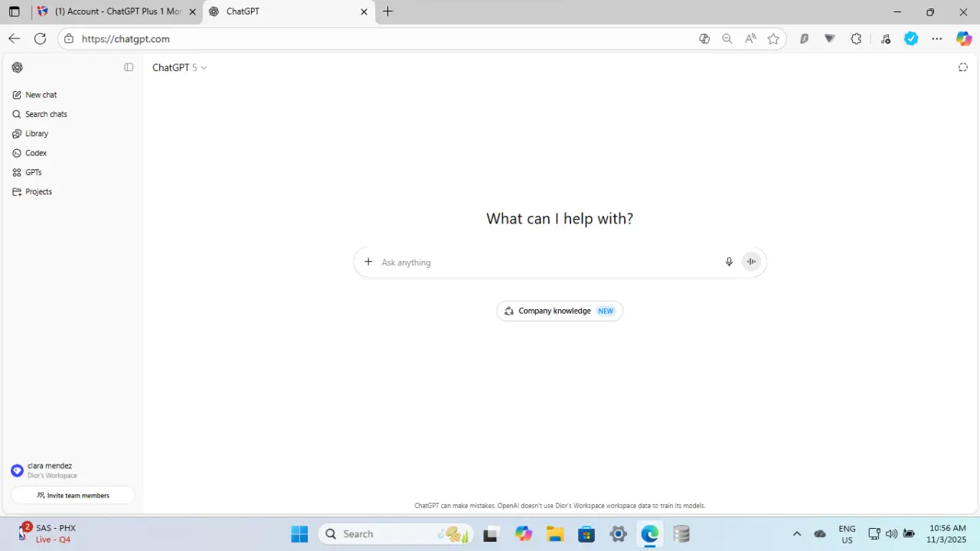
Task: Open Edge Settings and more menu
Action: click(x=937, y=39)
